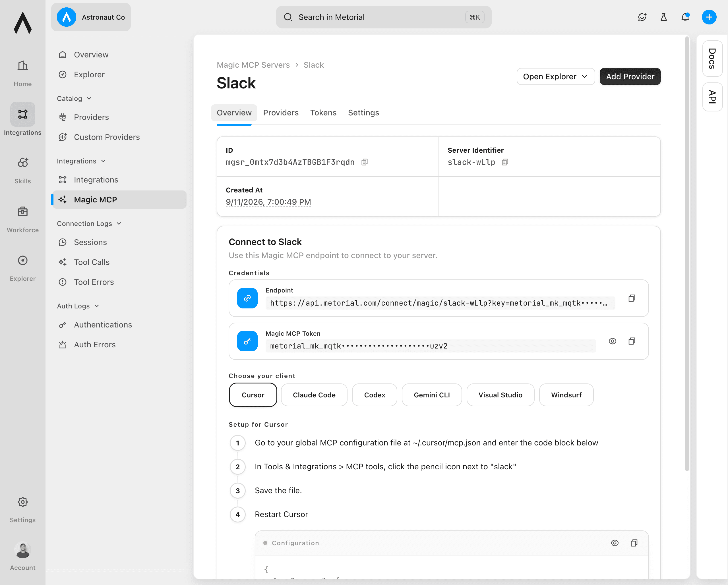This screenshot has width=728, height=585.
Task: Click the Magic MCP Token value field
Action: (x=431, y=346)
